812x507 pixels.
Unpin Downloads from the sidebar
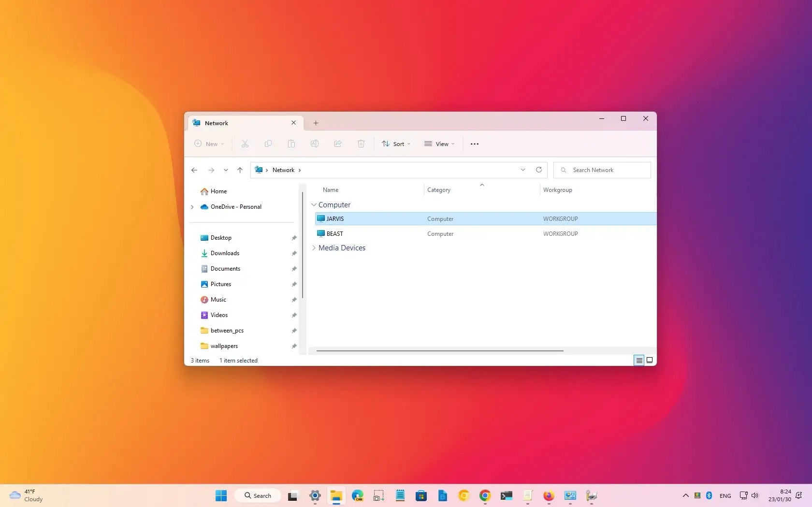click(294, 253)
